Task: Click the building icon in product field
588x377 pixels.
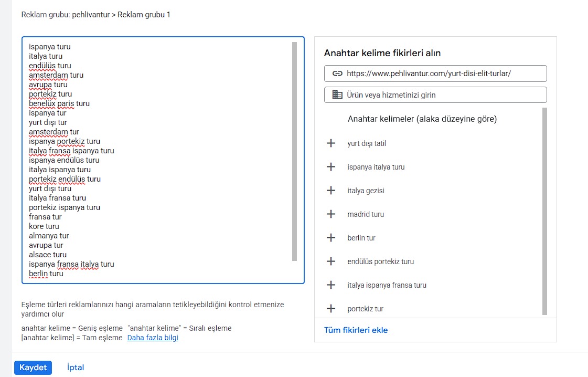Action: point(337,95)
